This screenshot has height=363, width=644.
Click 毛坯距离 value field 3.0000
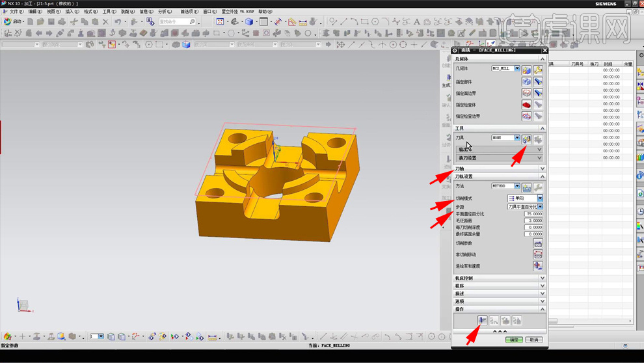(533, 221)
